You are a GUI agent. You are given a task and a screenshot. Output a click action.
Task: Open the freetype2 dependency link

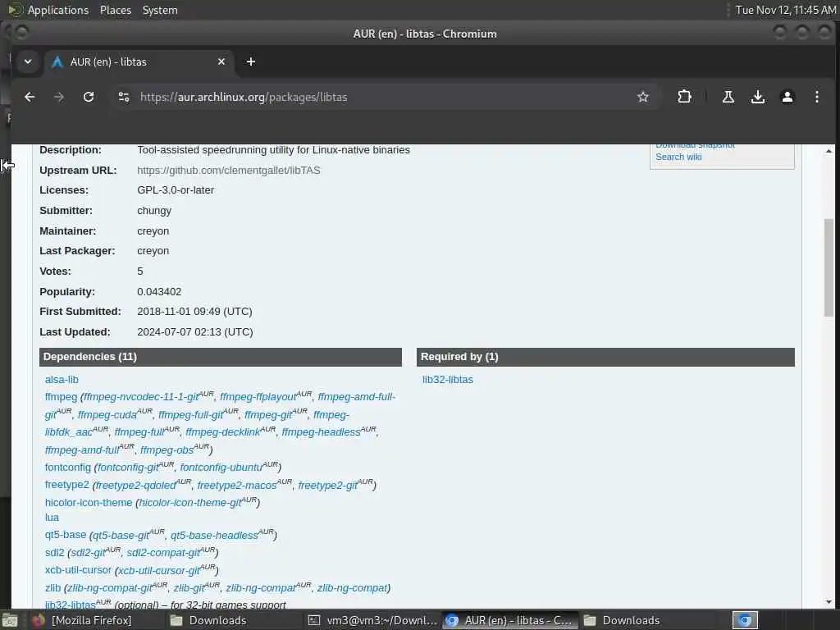67,485
